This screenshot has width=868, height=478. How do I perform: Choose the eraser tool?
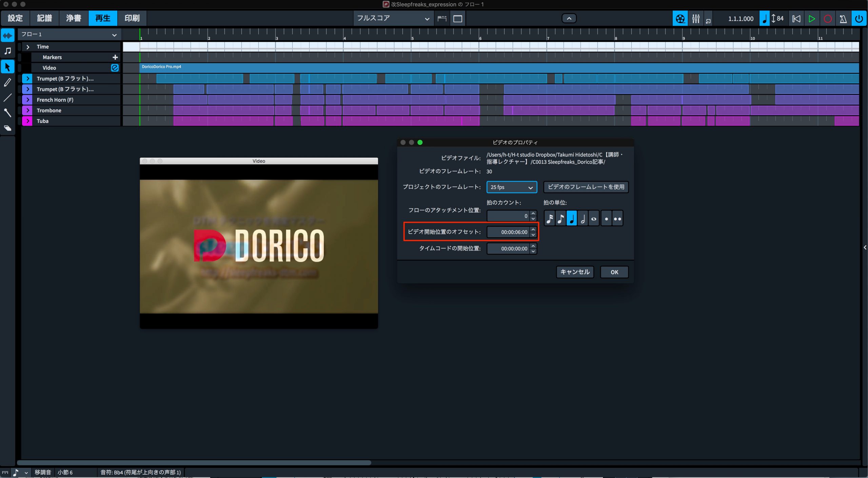7,128
